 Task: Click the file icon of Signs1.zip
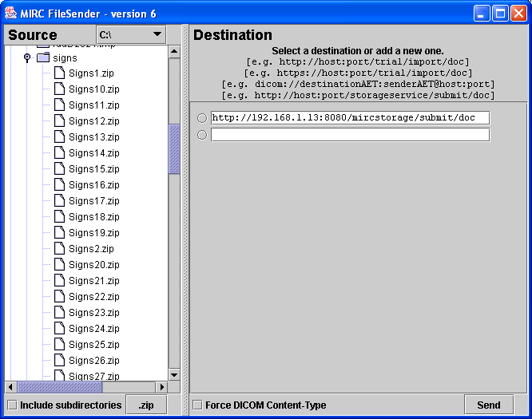click(x=59, y=73)
